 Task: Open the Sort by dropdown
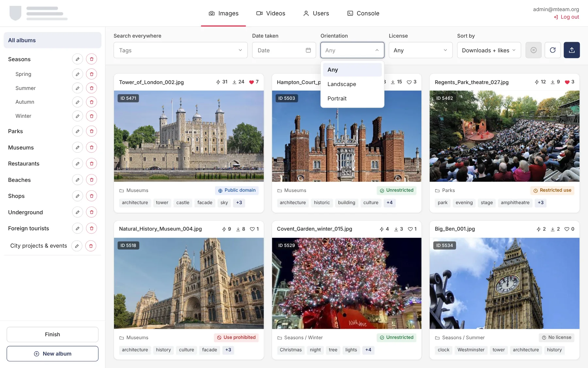pyautogui.click(x=489, y=50)
